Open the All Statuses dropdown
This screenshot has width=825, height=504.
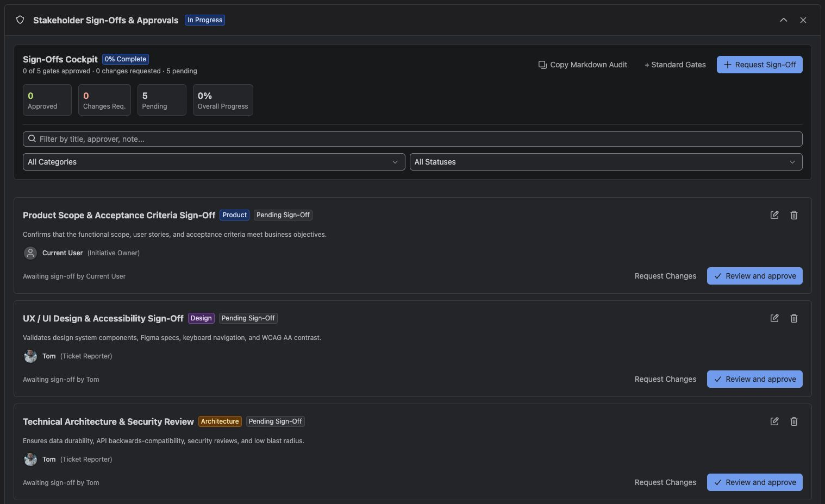[x=606, y=162]
